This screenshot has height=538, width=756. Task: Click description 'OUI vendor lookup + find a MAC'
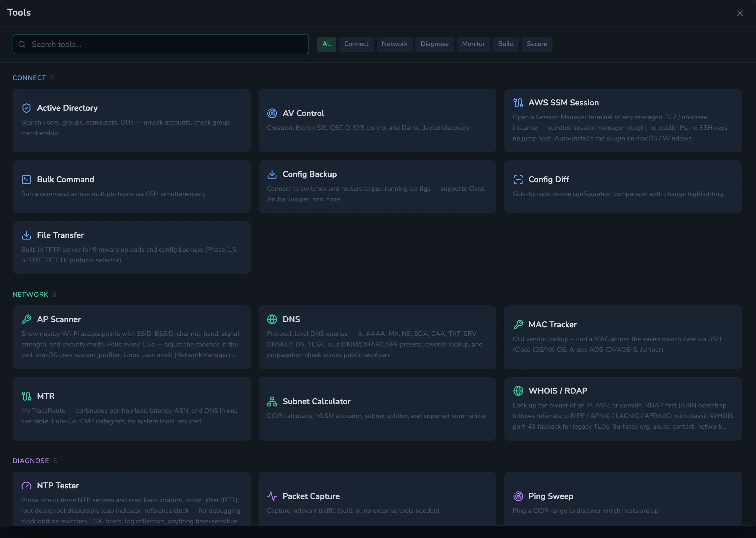(x=617, y=345)
